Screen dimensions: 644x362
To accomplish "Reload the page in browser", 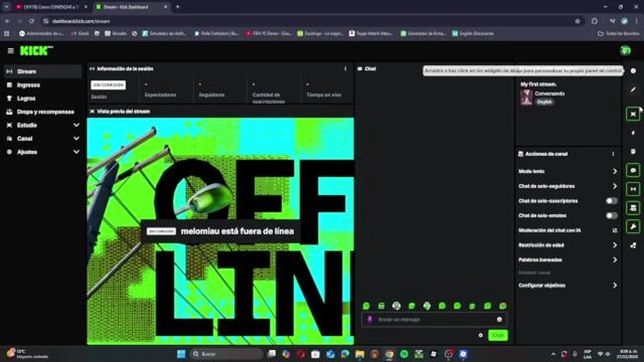I will 32,21.
